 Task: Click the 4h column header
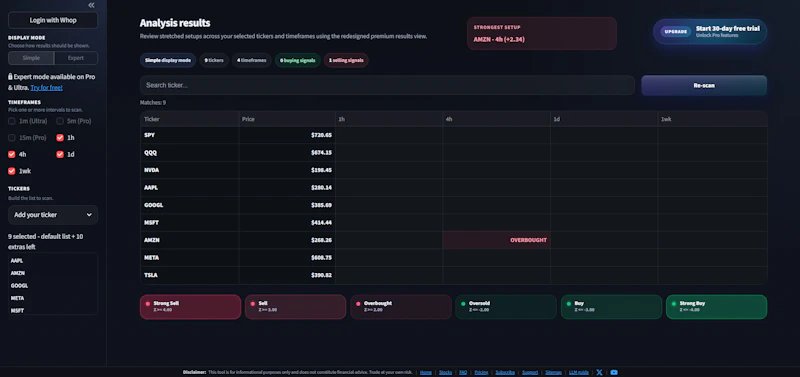pyautogui.click(x=496, y=119)
